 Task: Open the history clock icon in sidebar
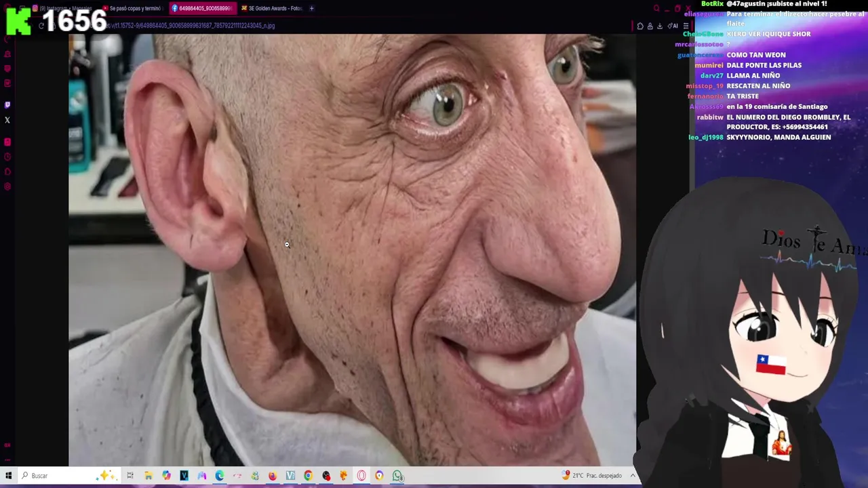tap(7, 157)
